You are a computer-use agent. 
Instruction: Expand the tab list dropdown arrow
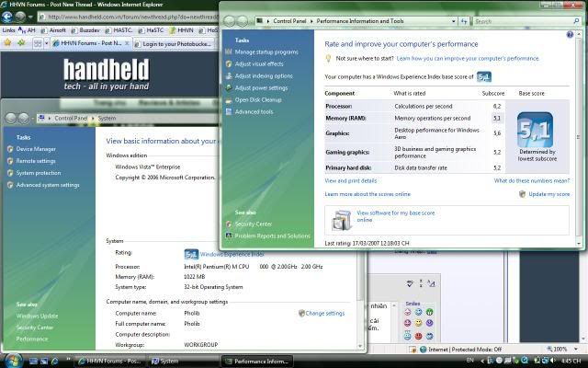point(47,43)
